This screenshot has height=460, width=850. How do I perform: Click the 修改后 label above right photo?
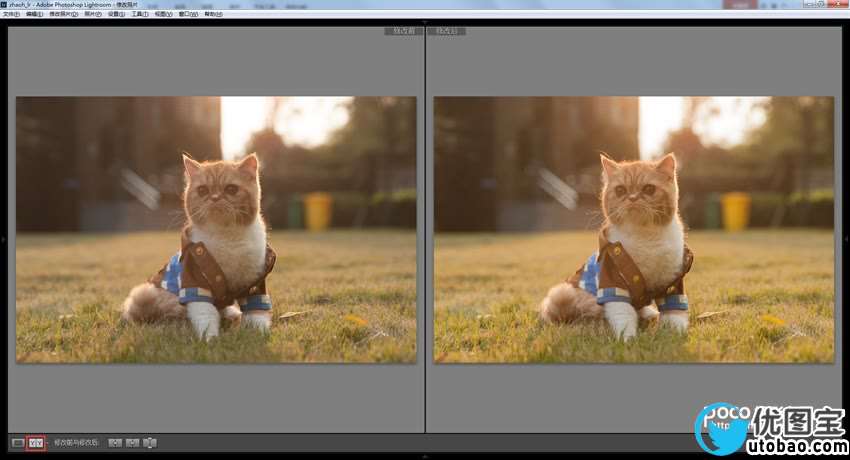point(447,31)
